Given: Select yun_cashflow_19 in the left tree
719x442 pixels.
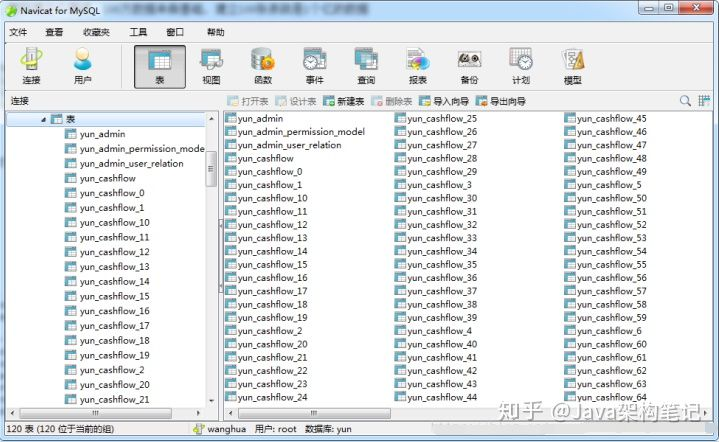Looking at the screenshot, I should pyautogui.click(x=115, y=355).
